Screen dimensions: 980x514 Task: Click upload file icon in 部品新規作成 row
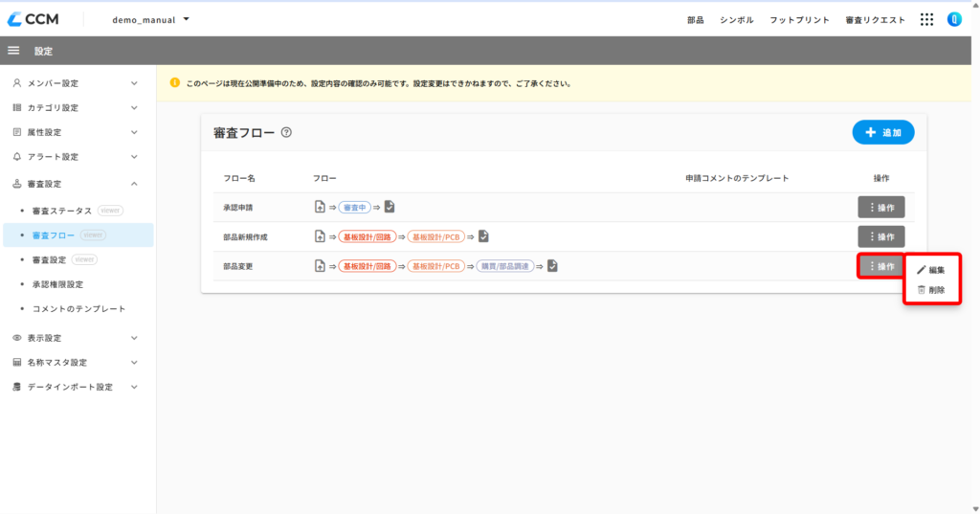pyautogui.click(x=320, y=236)
